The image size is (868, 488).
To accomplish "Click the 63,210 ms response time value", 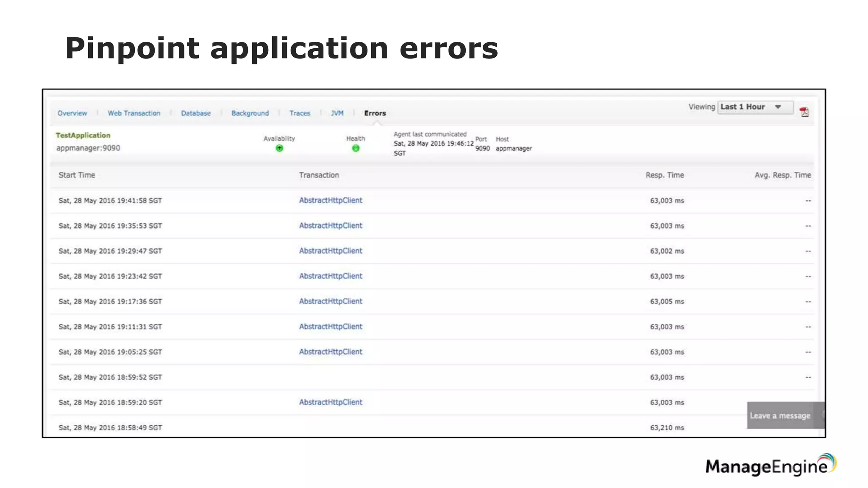I will [667, 427].
